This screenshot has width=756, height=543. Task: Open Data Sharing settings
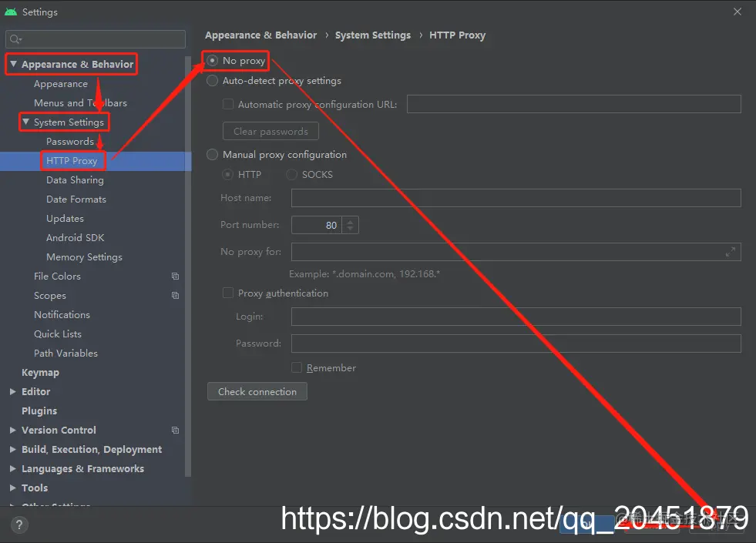coord(75,180)
